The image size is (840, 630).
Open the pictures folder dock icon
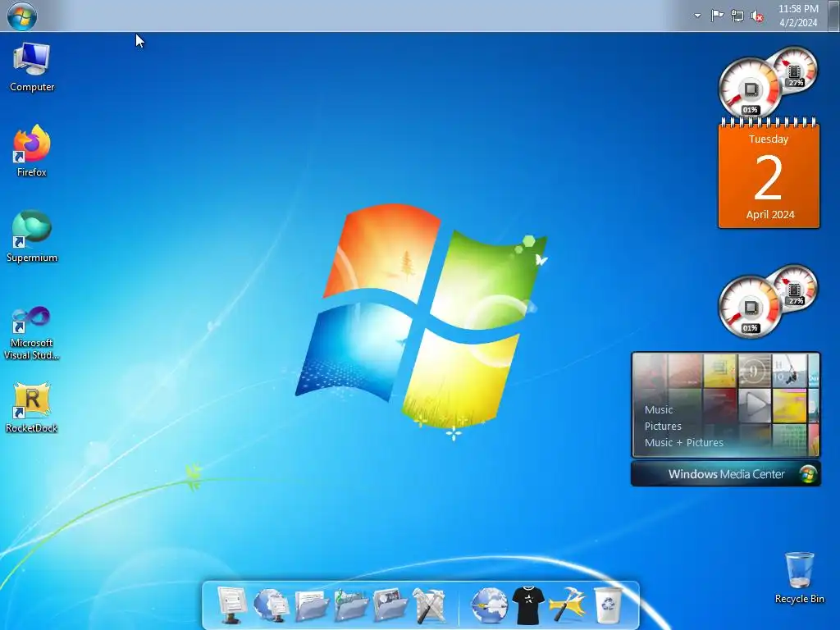tap(390, 605)
